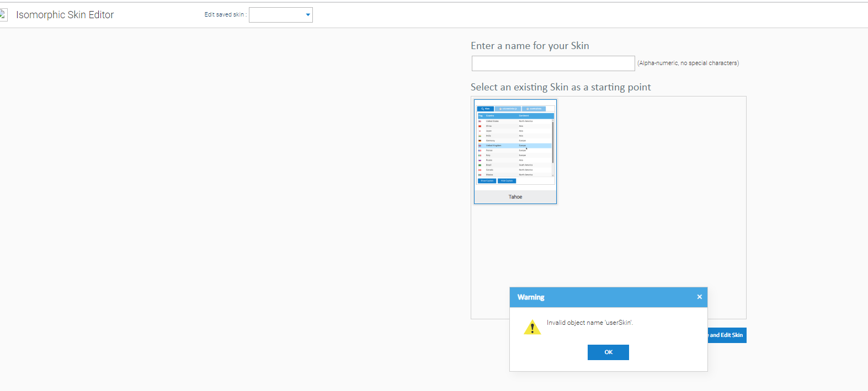
Task: Click the Isomorphic Skin Editor title
Action: [65, 15]
